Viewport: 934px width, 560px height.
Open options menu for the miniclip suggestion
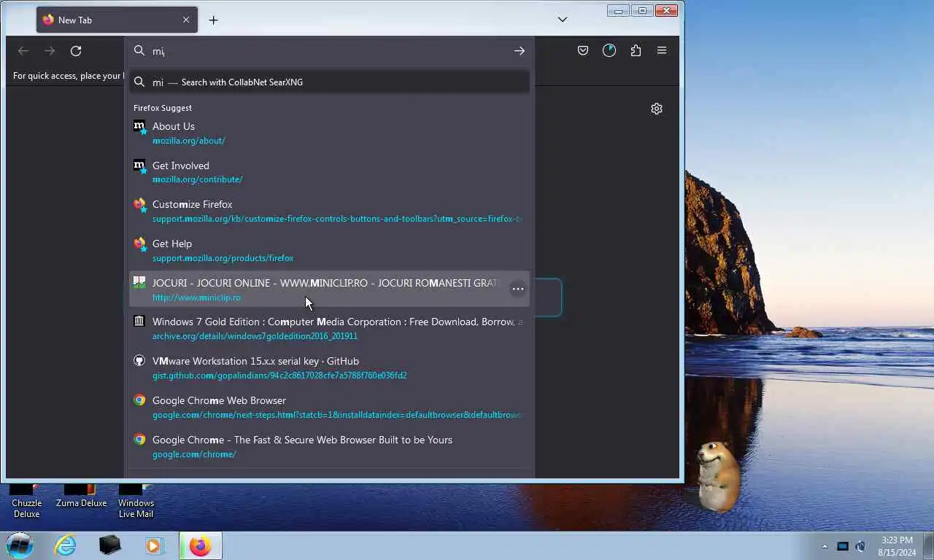(x=517, y=289)
